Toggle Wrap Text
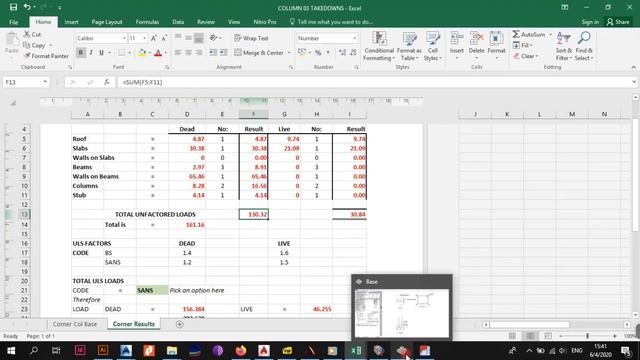 click(x=251, y=38)
